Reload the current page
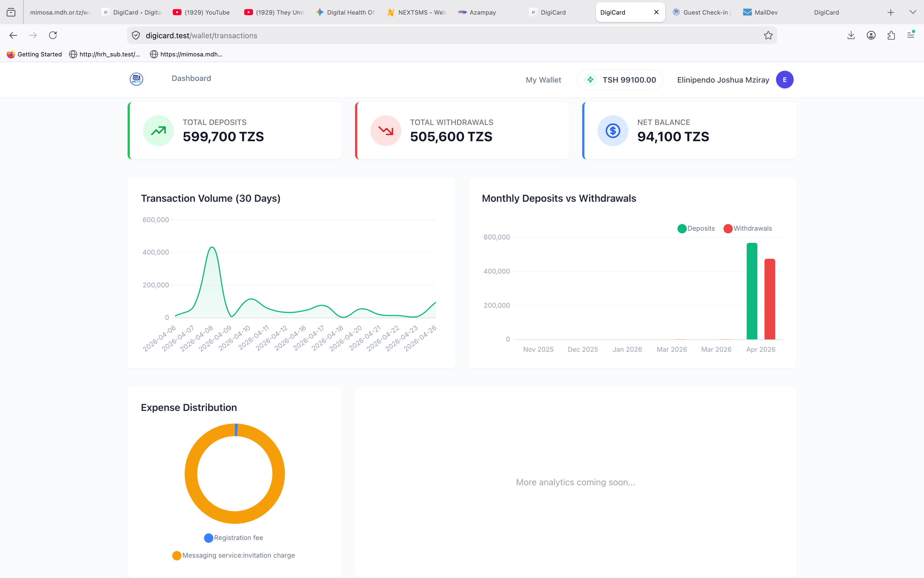Image resolution: width=924 pixels, height=578 pixels. (x=53, y=36)
